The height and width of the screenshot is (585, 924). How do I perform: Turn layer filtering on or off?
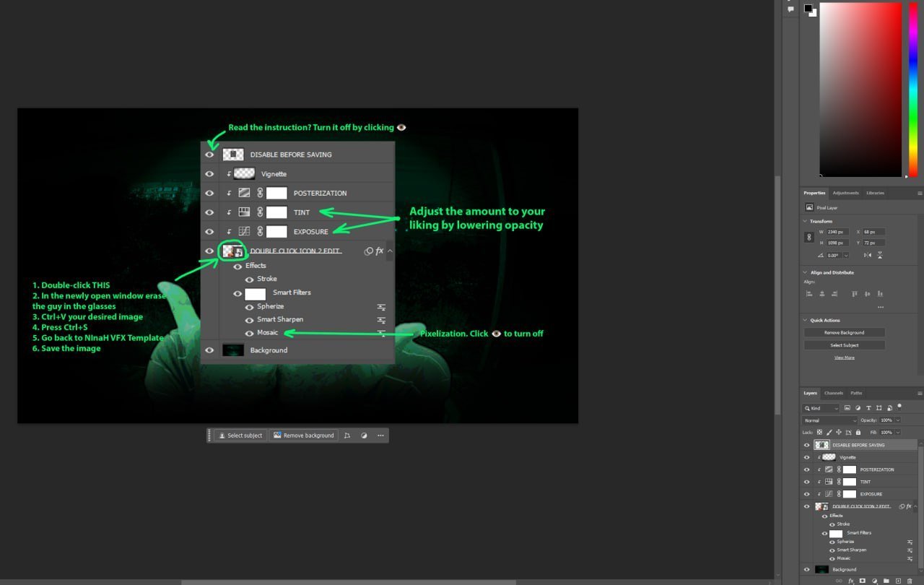(x=899, y=406)
